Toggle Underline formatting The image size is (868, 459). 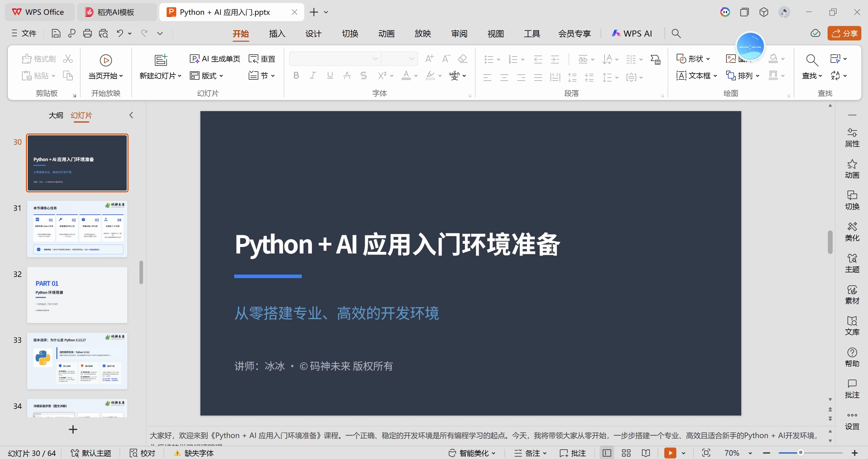[330, 75]
